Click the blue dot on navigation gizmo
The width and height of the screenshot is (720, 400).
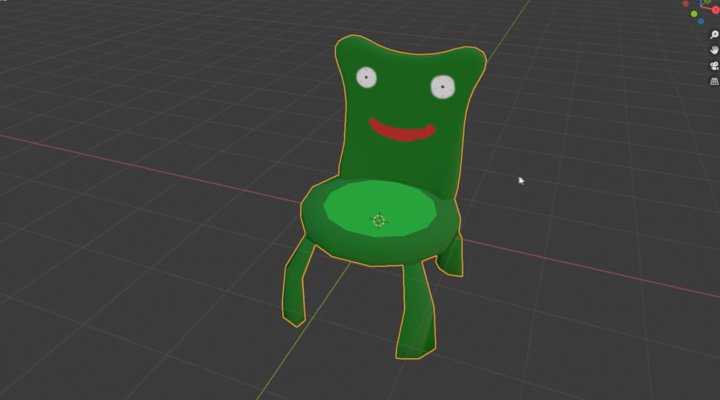coord(701,21)
